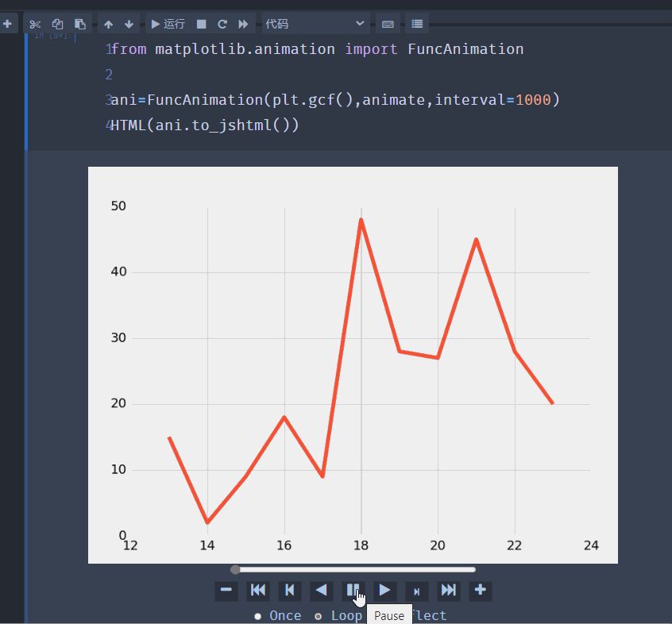Screen dimensions: 672x624
Task: Jump to the first animation frame
Action: tap(258, 590)
